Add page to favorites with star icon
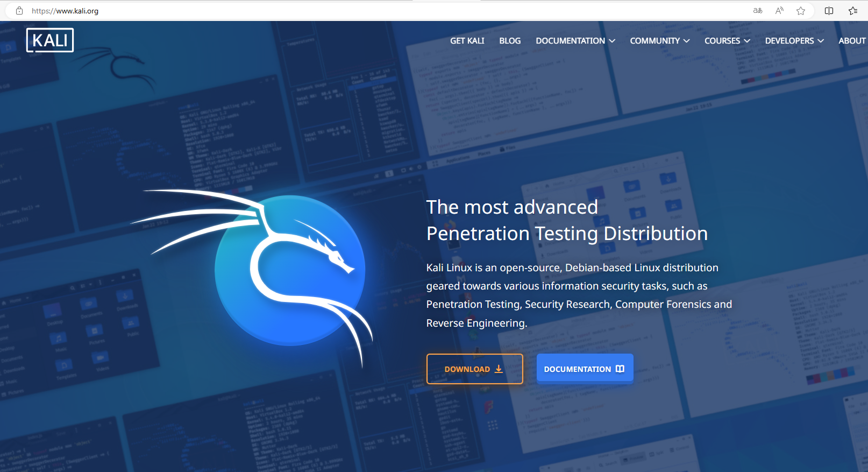The width and height of the screenshot is (868, 472). pos(801,11)
